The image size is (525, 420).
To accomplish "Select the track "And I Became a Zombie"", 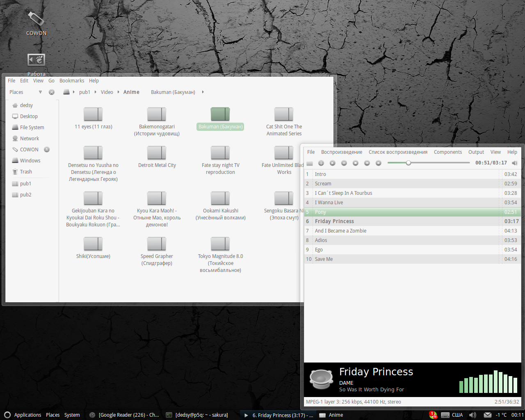I will (340, 231).
